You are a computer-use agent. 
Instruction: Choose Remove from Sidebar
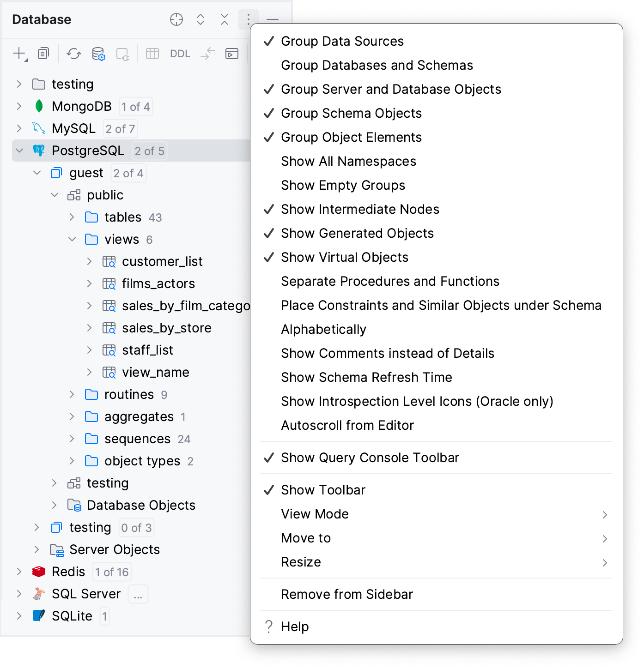tap(347, 594)
